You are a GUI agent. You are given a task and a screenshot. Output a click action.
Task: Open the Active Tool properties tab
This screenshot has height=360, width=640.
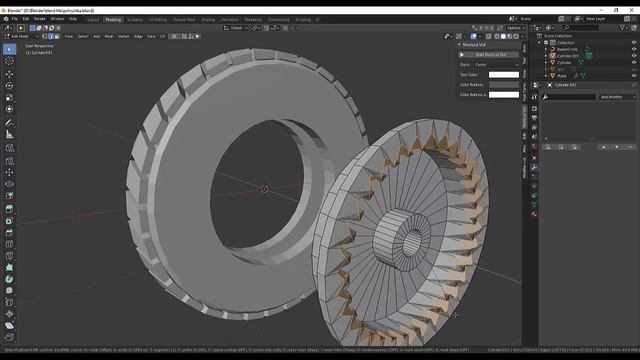point(534,97)
